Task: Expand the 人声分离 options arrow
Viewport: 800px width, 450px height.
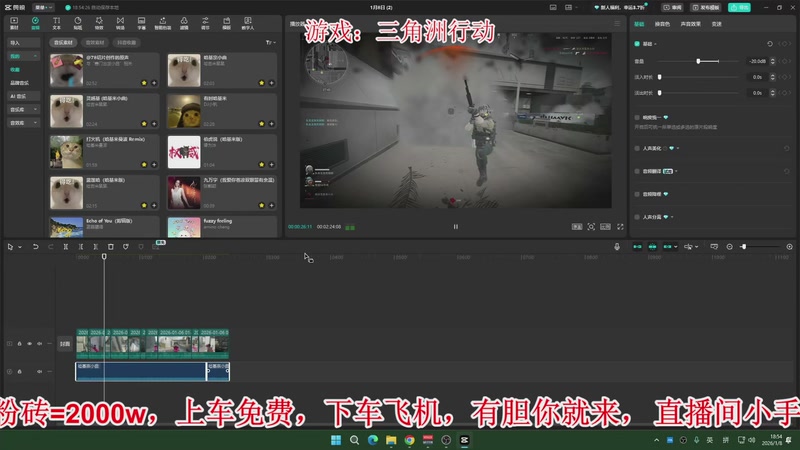Action: click(x=672, y=217)
